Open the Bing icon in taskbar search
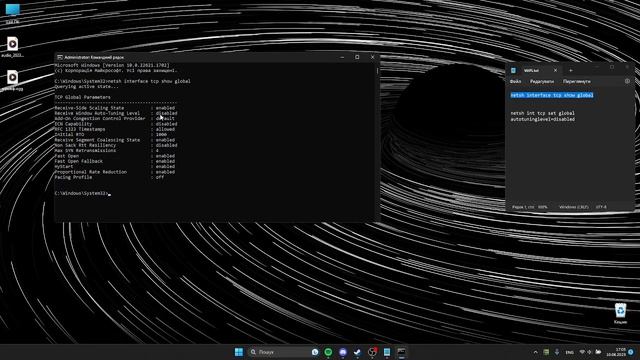Screen dimensions: 640x360 point(315,352)
